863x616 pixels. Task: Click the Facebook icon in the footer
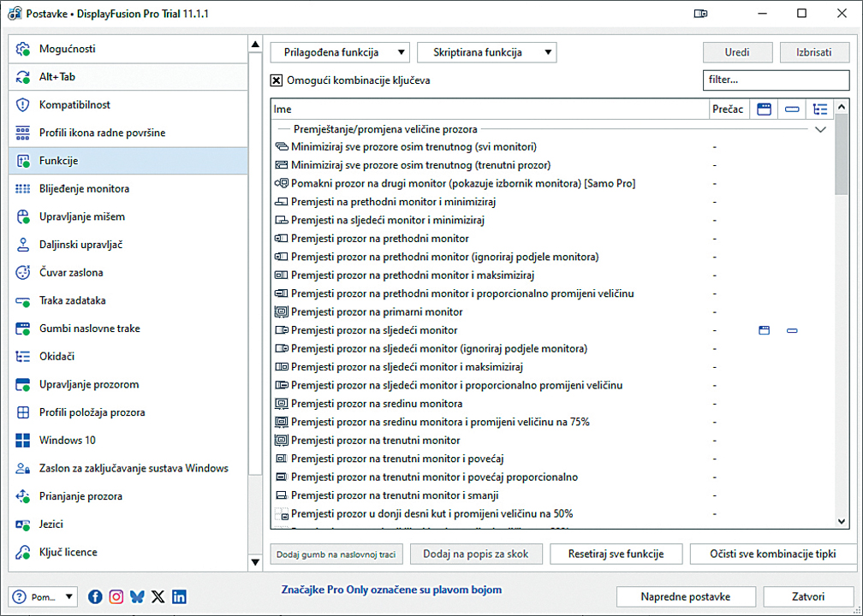95,597
